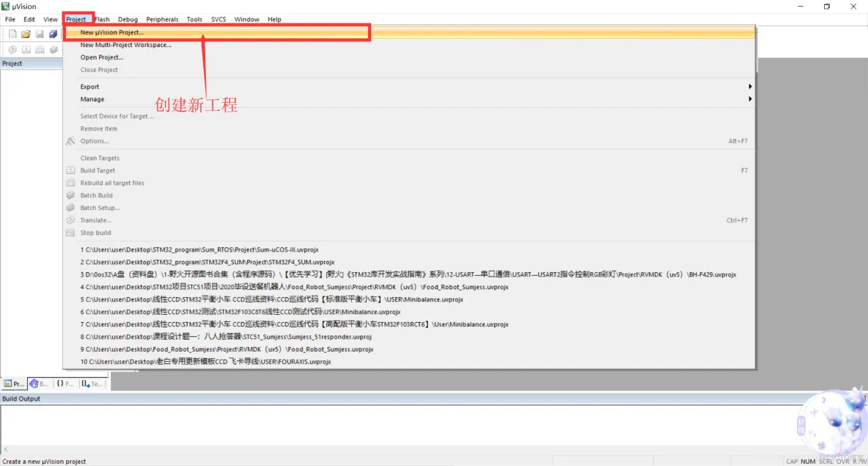Open recent project 8 Sumjess_51responder.uvproj

click(409, 337)
